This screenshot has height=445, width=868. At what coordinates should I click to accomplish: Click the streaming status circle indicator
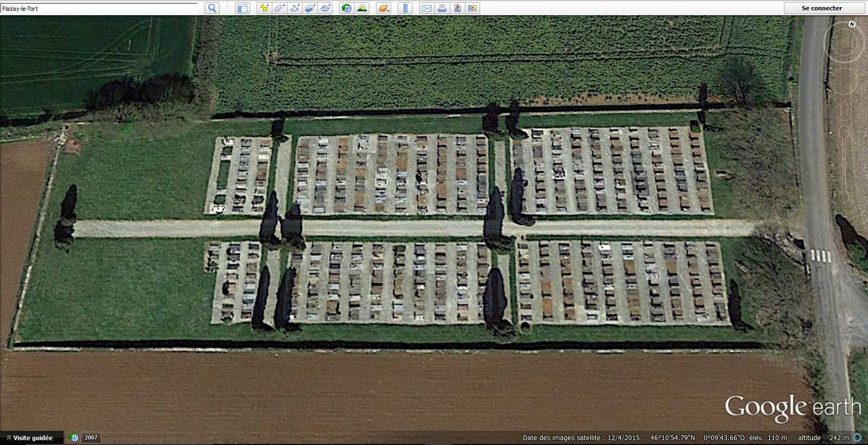click(x=857, y=437)
